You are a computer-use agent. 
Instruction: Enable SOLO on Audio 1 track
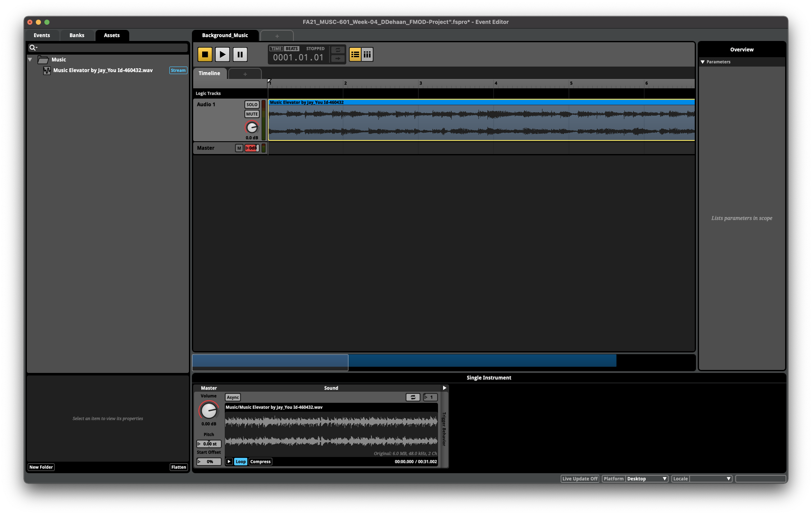[252, 105]
